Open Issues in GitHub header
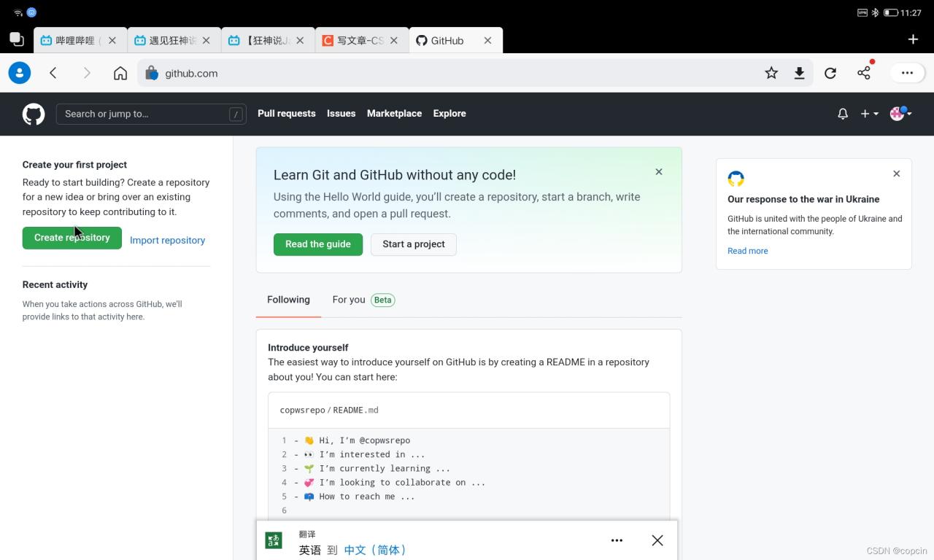 click(341, 114)
